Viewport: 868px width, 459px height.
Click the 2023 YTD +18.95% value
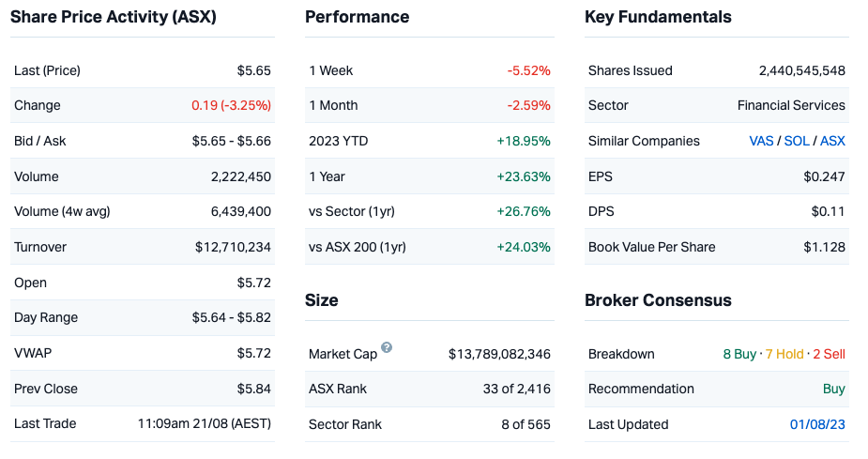pyautogui.click(x=523, y=141)
